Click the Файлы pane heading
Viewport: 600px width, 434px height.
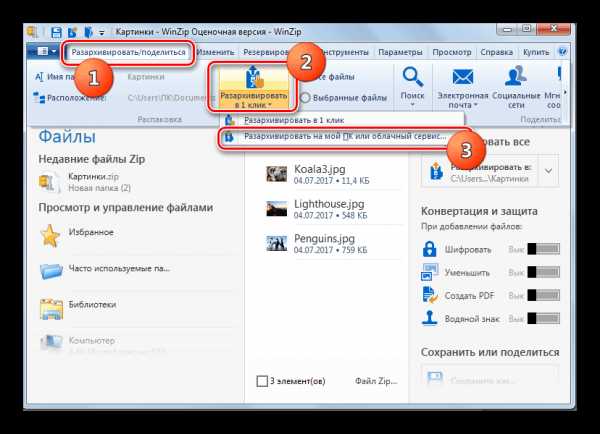[67, 136]
